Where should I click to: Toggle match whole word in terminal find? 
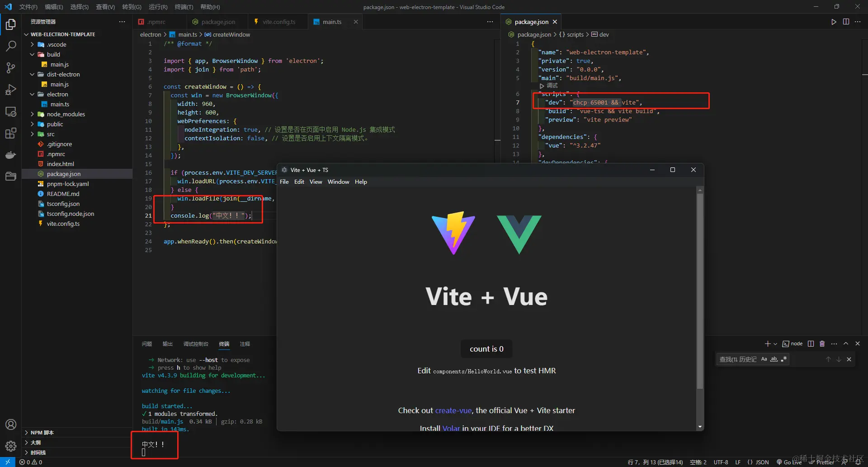click(x=774, y=359)
